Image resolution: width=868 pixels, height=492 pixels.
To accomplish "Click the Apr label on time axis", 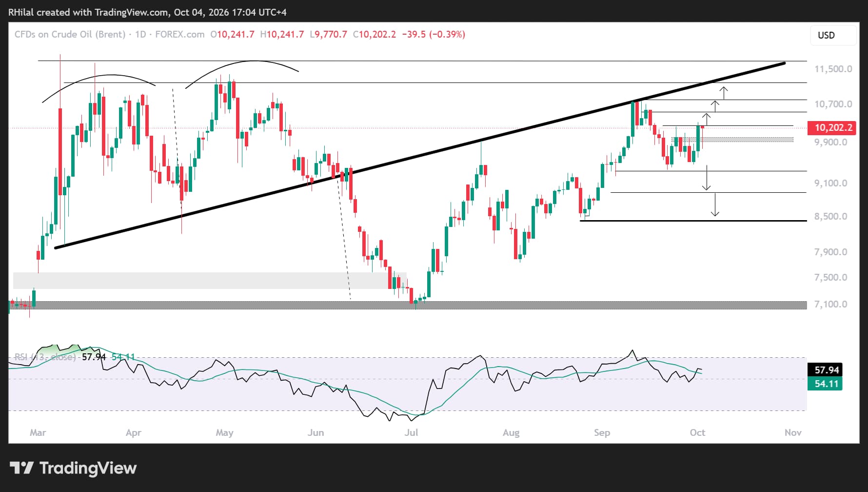I will tap(134, 432).
